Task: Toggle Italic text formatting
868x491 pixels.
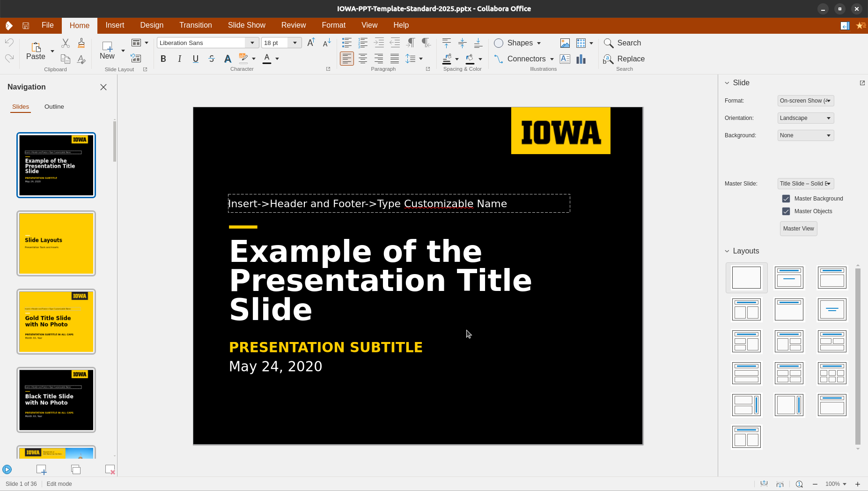Action: 179,59
